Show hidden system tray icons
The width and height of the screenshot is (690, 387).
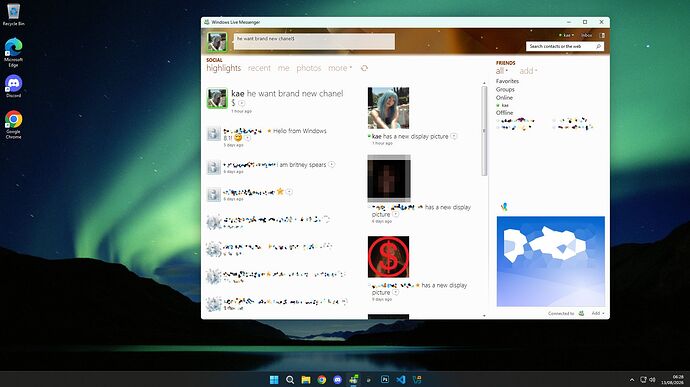coord(632,380)
